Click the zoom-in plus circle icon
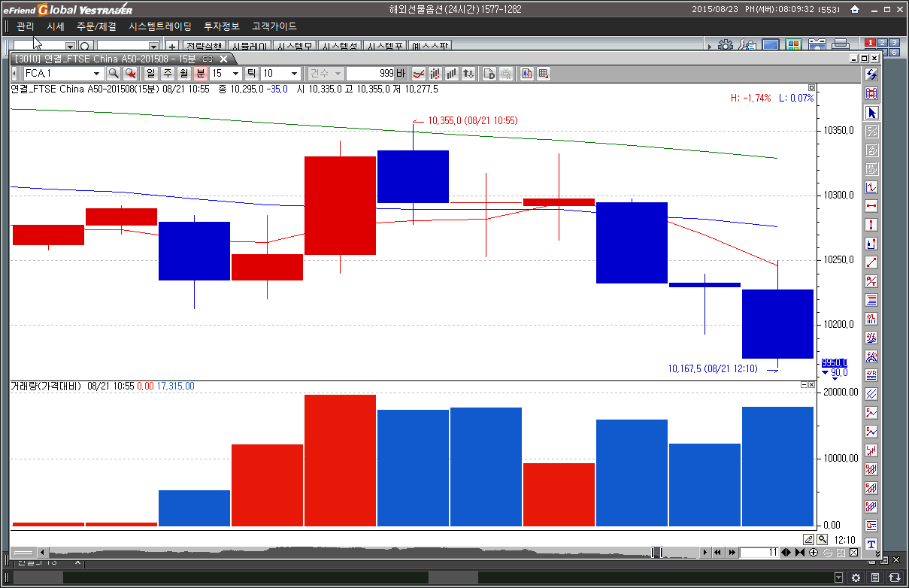Image resolution: width=909 pixels, height=588 pixels. point(814,553)
